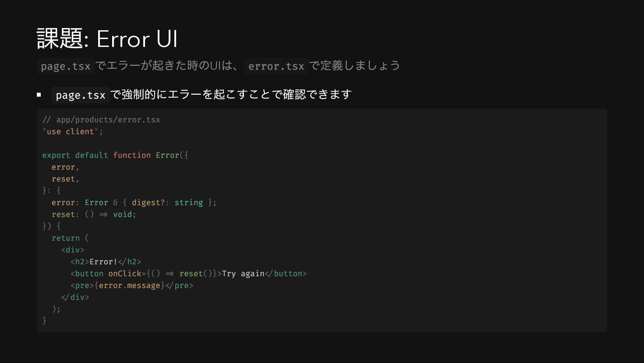Screen dimensions: 644x363
Task: Click the function keyword in code
Action: (132, 155)
